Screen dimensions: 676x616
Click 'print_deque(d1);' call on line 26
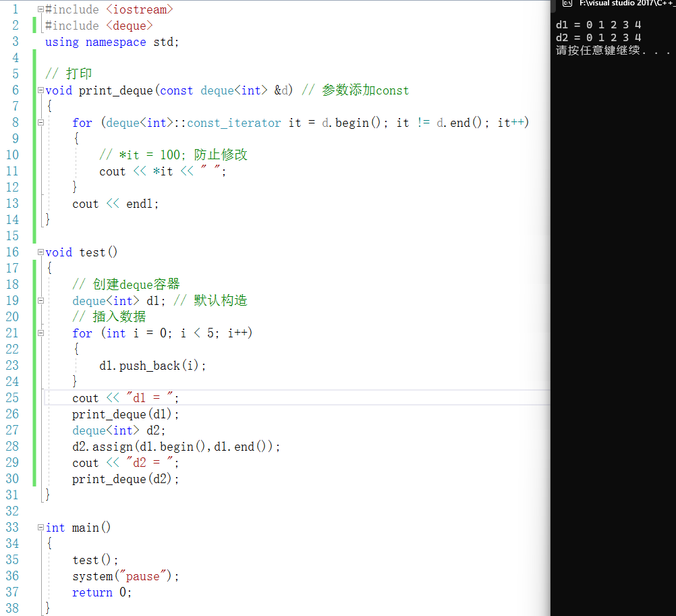click(125, 414)
